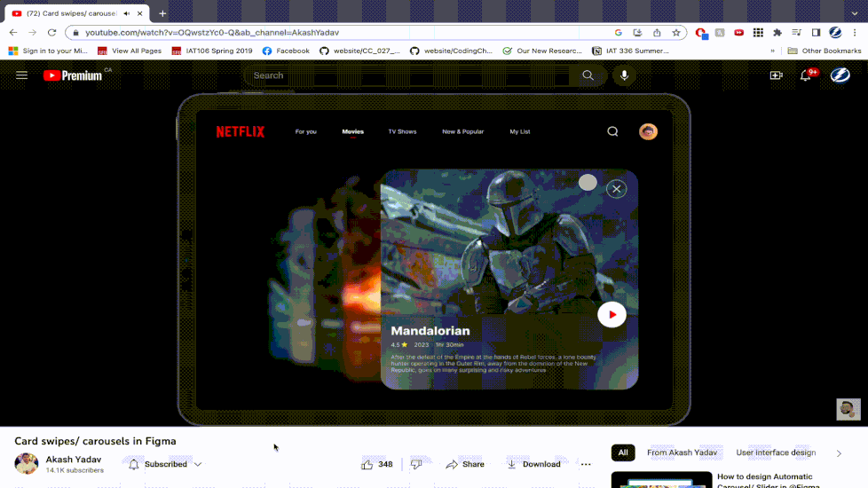The image size is (868, 488).
Task: Select New & Popular in Netflix
Action: (x=462, y=131)
